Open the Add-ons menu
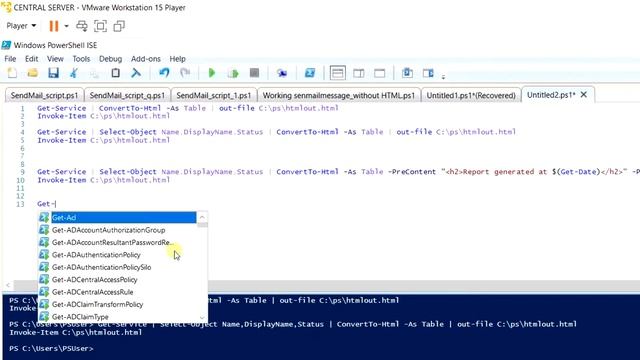The image size is (640, 360). pos(146,59)
